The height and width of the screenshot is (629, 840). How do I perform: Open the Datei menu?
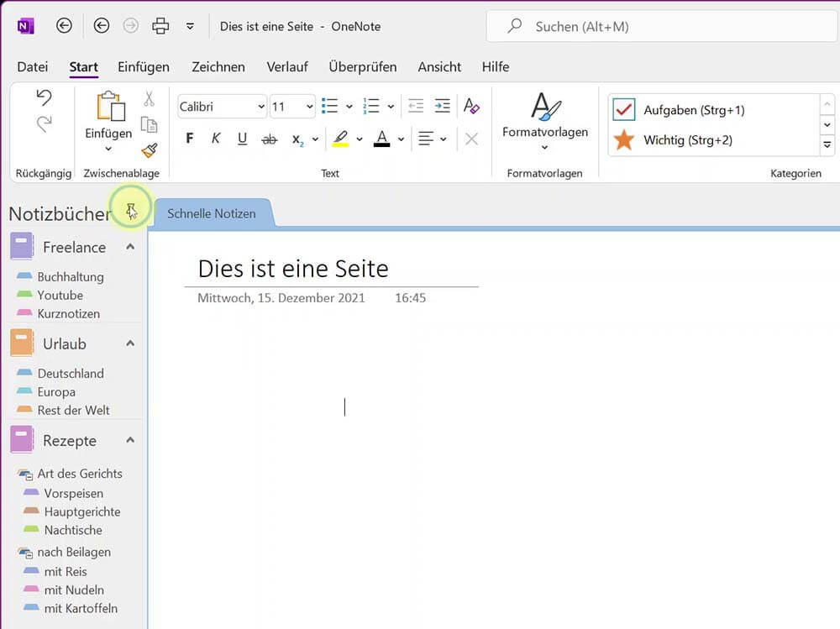(x=32, y=67)
